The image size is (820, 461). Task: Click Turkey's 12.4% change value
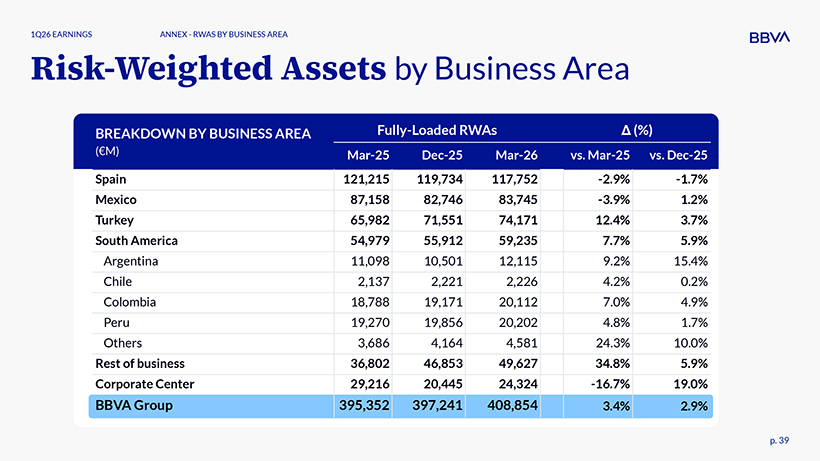[x=613, y=220]
